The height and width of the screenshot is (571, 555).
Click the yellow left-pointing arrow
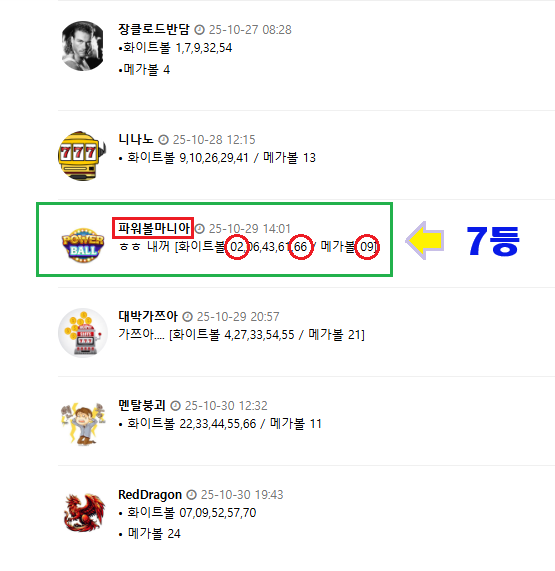pyautogui.click(x=425, y=241)
